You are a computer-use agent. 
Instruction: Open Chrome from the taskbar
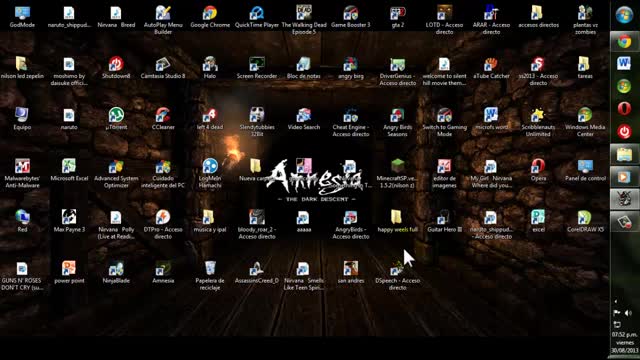(624, 41)
